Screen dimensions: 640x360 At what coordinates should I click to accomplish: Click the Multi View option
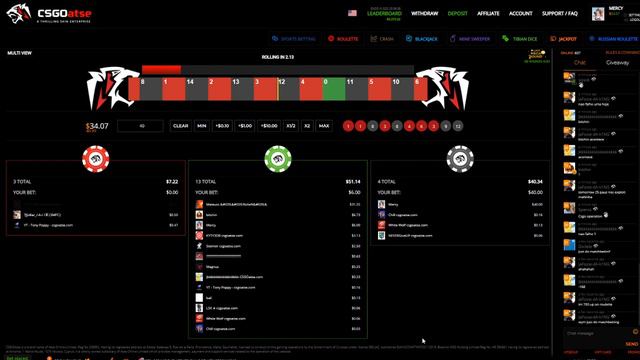click(20, 53)
